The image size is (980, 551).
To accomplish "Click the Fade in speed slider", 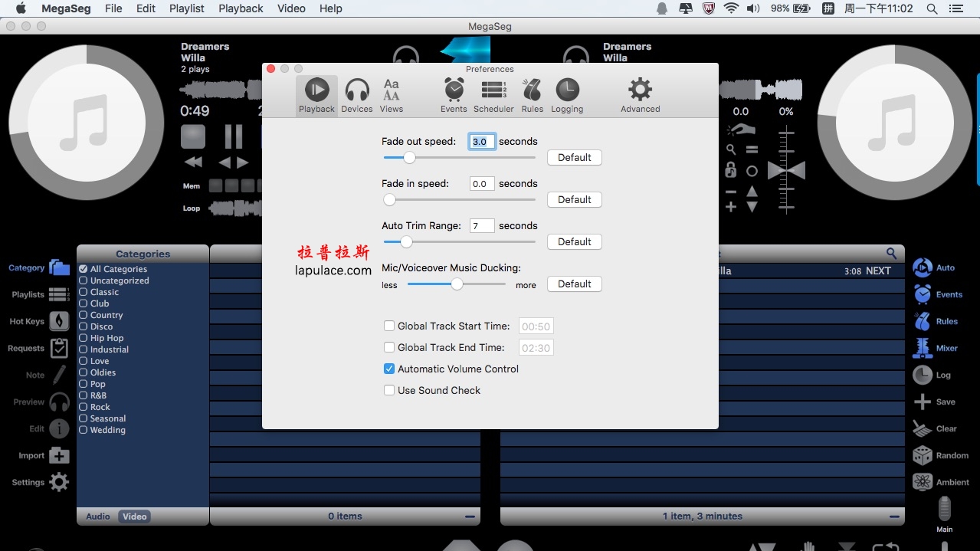I will [x=459, y=200].
